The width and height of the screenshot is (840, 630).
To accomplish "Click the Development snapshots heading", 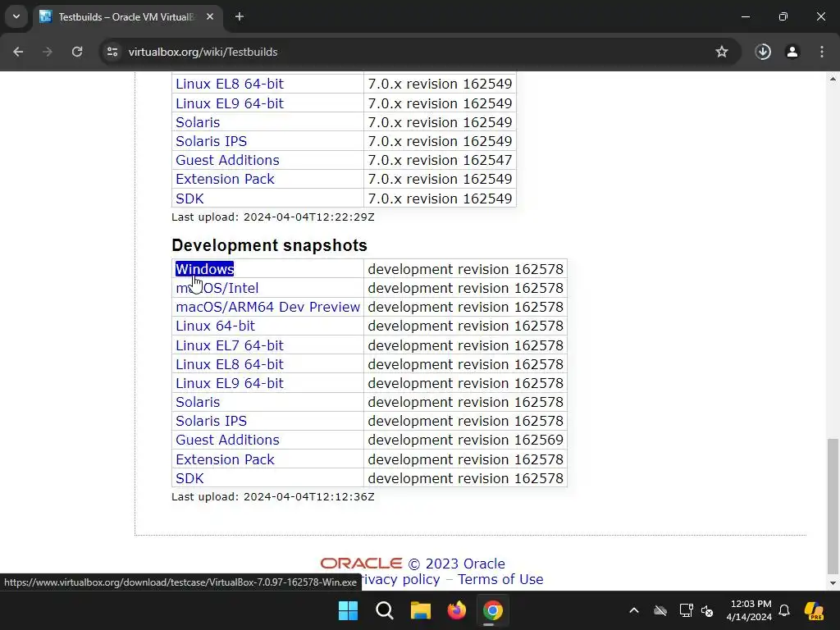I will 269,245.
